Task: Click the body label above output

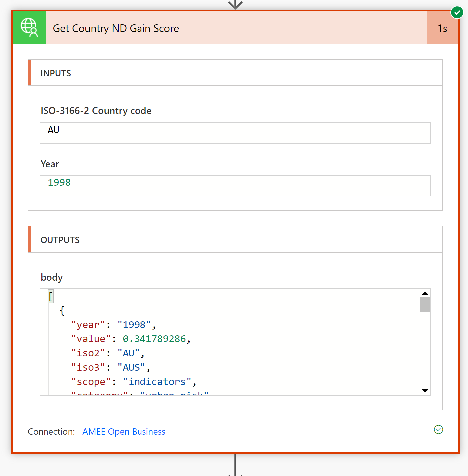Action: tap(51, 277)
